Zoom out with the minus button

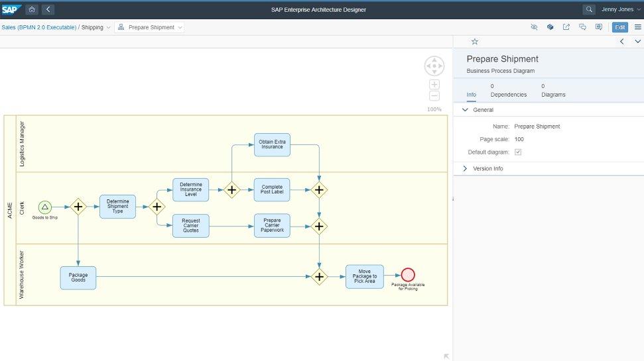434,95
